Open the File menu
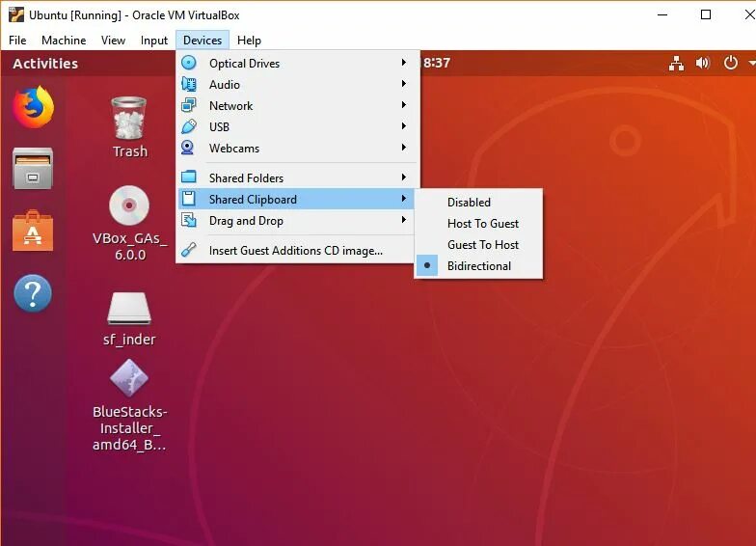 pyautogui.click(x=17, y=41)
